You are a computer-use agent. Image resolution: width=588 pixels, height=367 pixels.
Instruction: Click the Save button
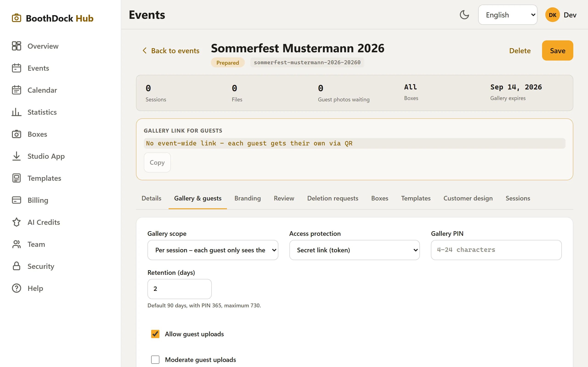tap(557, 50)
